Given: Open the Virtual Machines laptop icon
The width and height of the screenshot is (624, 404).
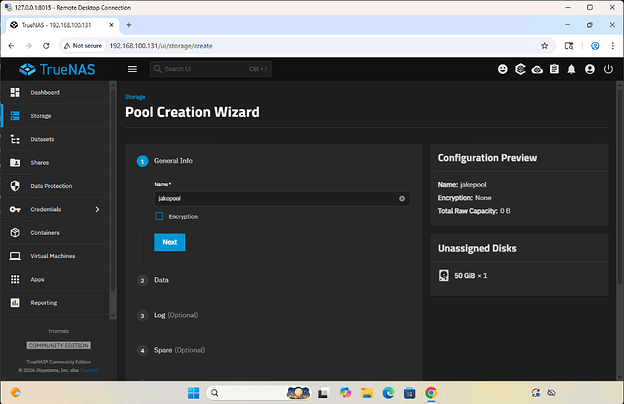Looking at the screenshot, I should click(15, 256).
